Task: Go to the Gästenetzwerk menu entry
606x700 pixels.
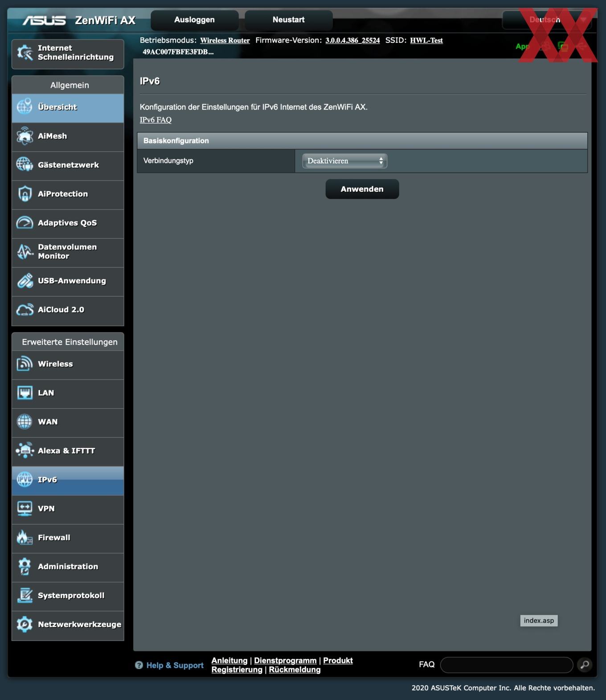Action: (68, 166)
